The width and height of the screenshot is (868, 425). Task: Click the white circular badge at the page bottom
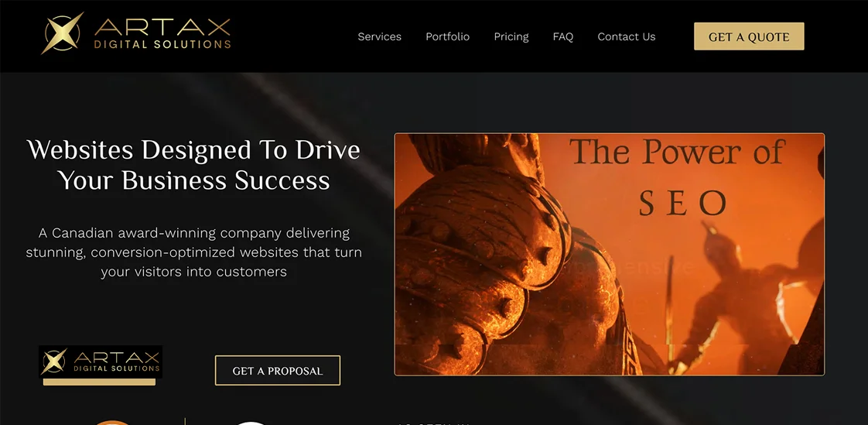click(252, 423)
